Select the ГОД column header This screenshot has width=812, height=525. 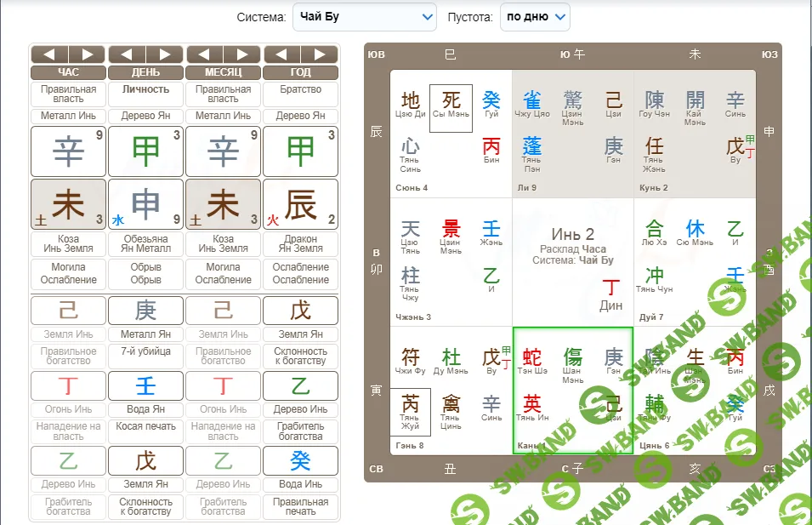[x=301, y=72]
